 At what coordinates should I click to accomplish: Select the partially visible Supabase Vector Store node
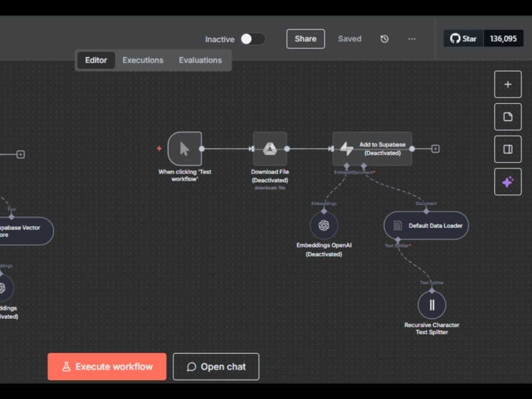[x=26, y=231]
